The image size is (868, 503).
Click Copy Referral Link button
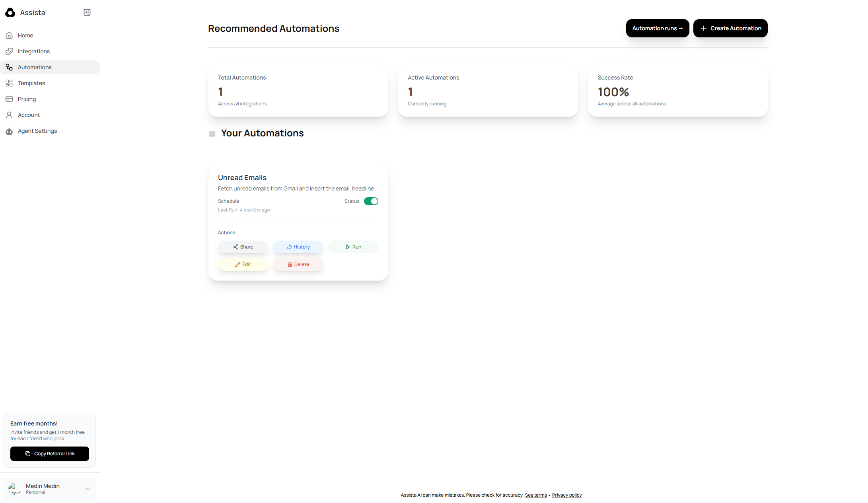[50, 454]
